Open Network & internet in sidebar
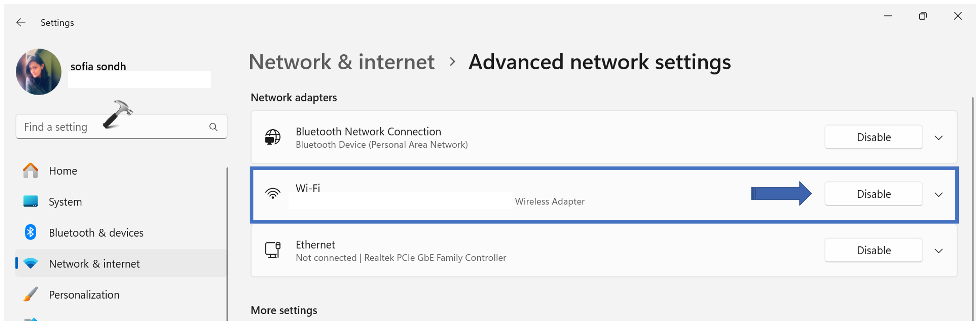 (x=94, y=264)
